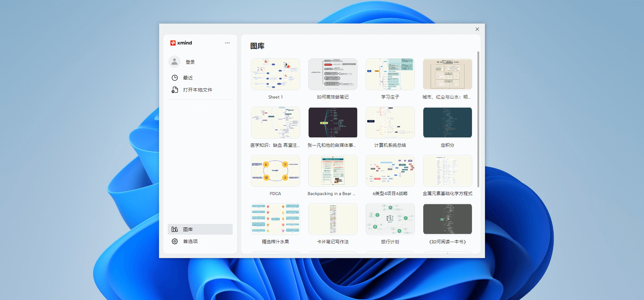The image size is (644, 300).
Task: Open the 城市、红尘与山水 thumbnail
Action: tap(447, 74)
